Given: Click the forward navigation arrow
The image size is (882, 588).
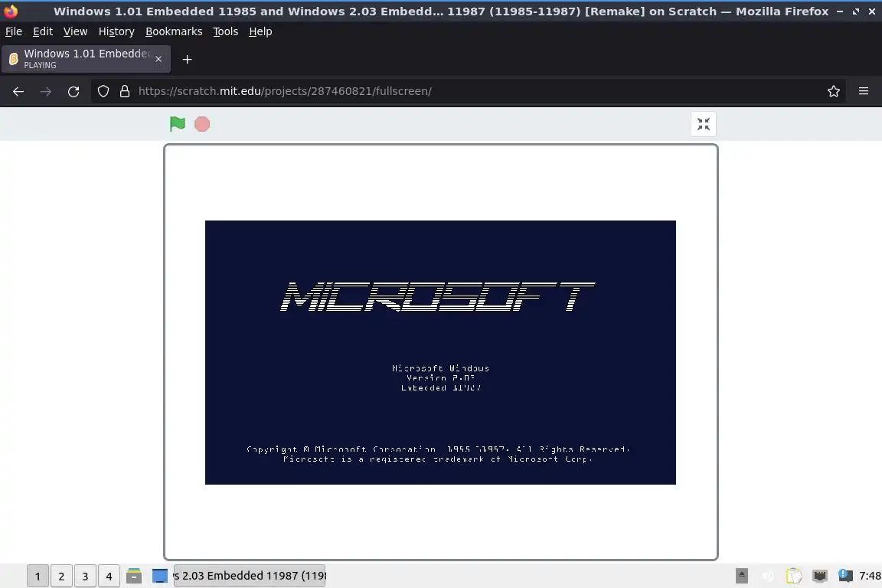Looking at the screenshot, I should pos(46,91).
